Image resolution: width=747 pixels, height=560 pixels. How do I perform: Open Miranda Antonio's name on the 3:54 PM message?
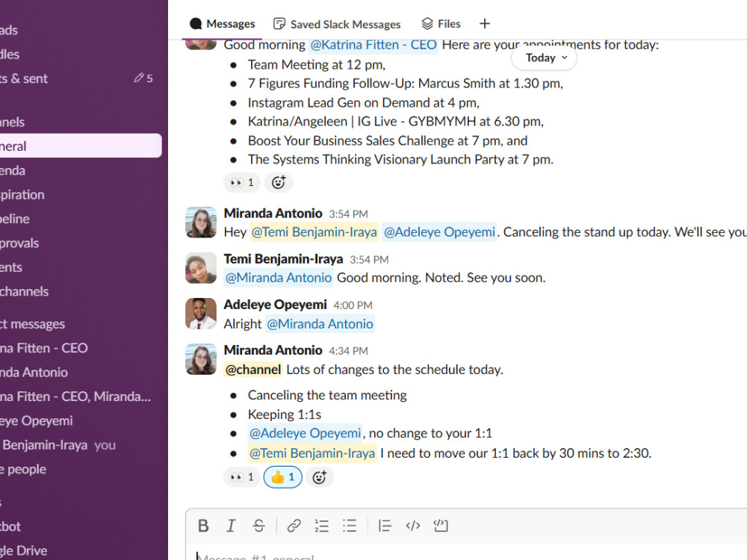[273, 213]
